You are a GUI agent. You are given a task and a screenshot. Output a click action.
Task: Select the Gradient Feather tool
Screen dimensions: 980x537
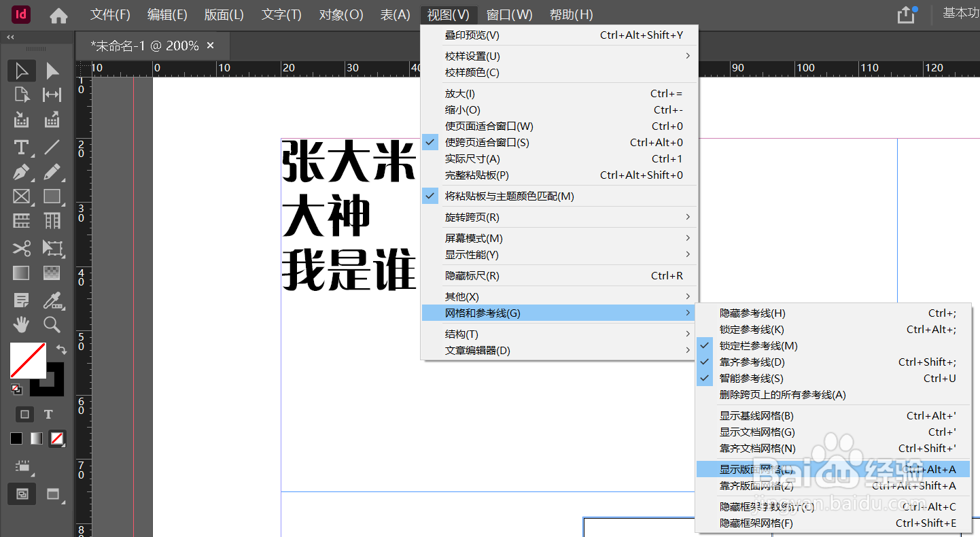tap(52, 273)
